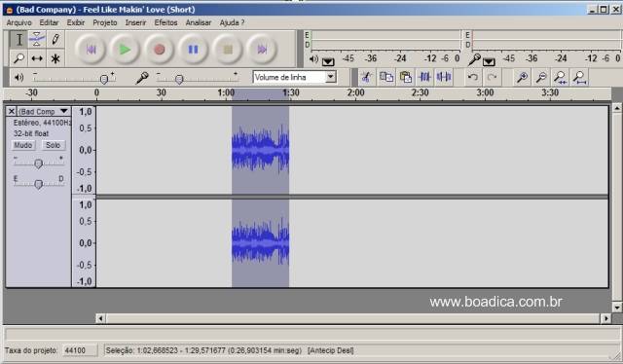623x364 pixels.
Task: Click the track pan E-D slider handle
Action: (38, 184)
